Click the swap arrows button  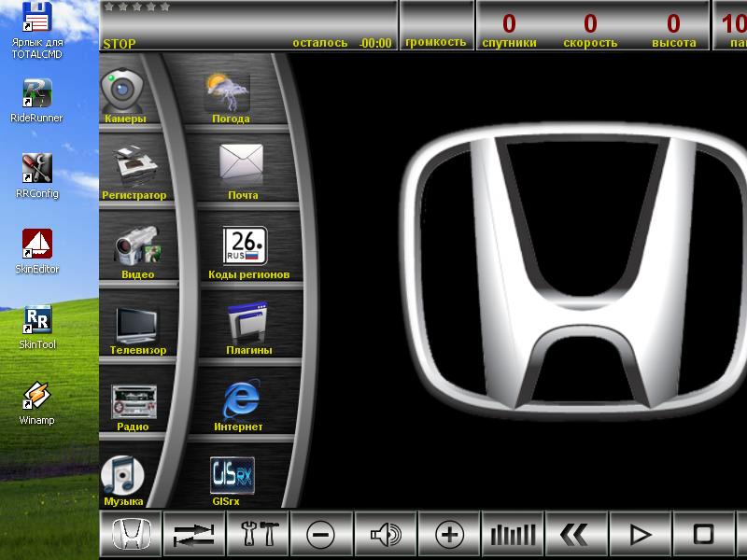(x=193, y=533)
